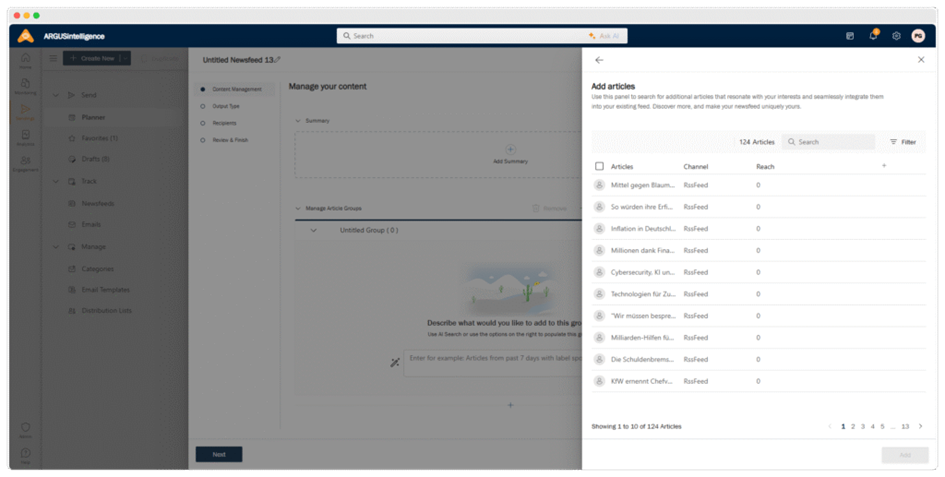This screenshot has height=477, width=945.
Task: Click the ARGUSintelligence logo icon
Action: (x=26, y=36)
